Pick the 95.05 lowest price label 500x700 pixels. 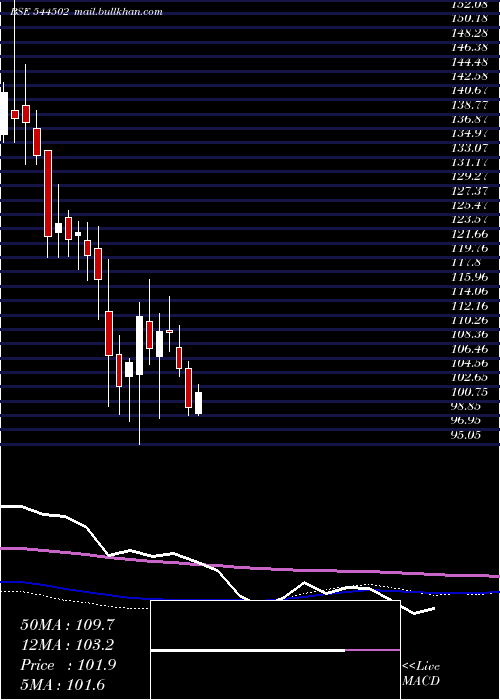(466, 434)
